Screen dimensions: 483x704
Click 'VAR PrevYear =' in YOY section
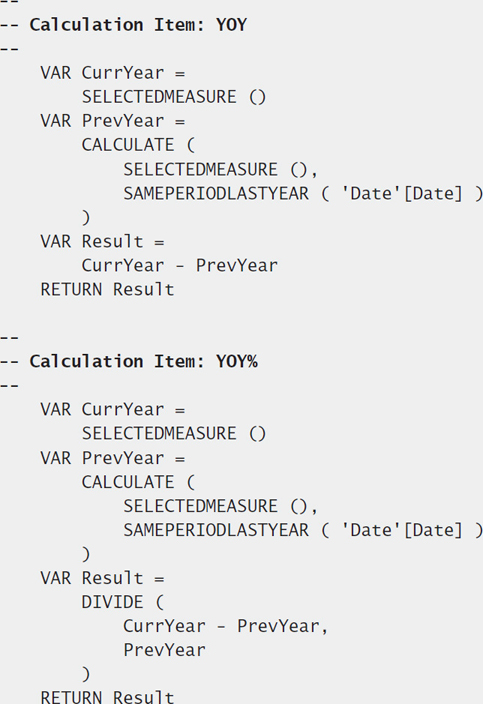click(113, 121)
